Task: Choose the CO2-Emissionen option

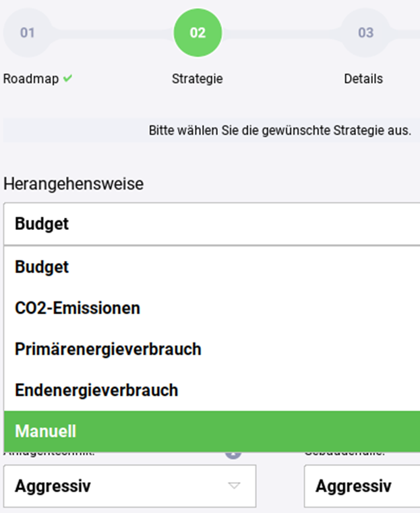Action: [x=78, y=308]
